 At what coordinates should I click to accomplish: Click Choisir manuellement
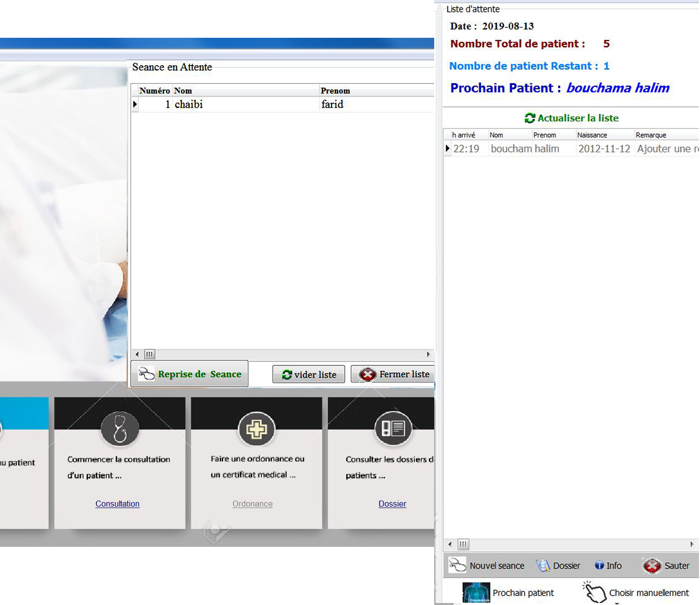coord(636,593)
